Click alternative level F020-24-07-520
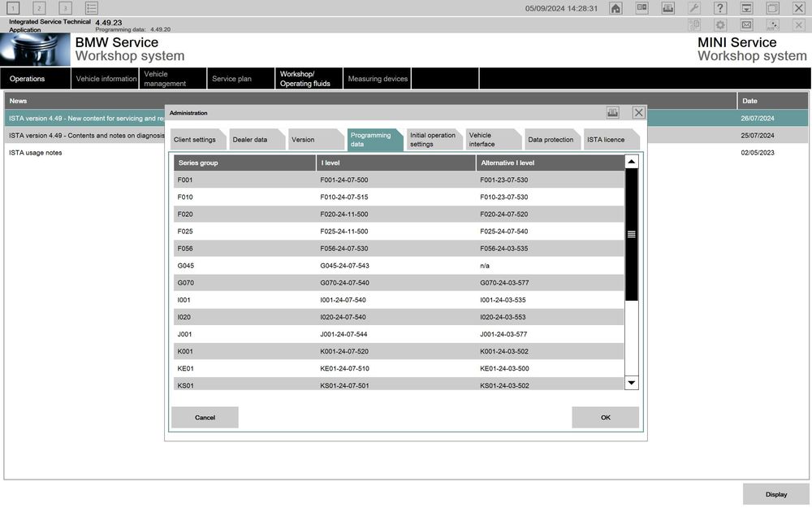This screenshot has height=508, width=812. point(504,214)
